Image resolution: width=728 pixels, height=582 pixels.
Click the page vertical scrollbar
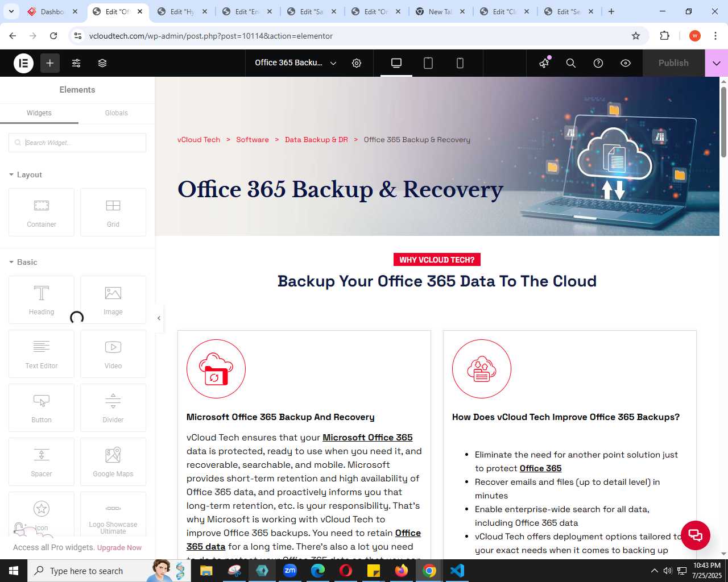coord(723,122)
